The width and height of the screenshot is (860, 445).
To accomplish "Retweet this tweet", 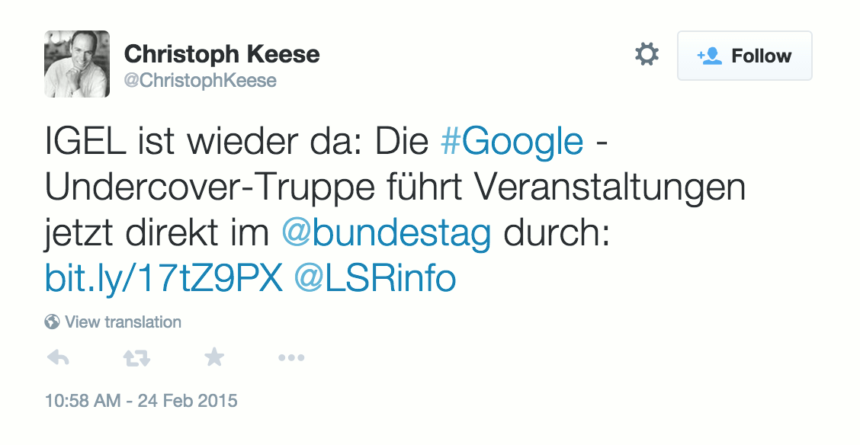I will 136,358.
